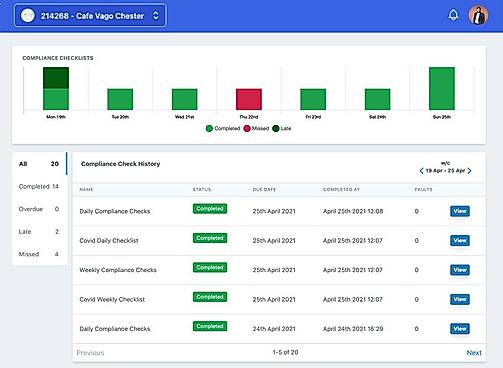Show Missed checks filter
Image resolution: width=503 pixels, height=368 pixels.
(x=39, y=254)
